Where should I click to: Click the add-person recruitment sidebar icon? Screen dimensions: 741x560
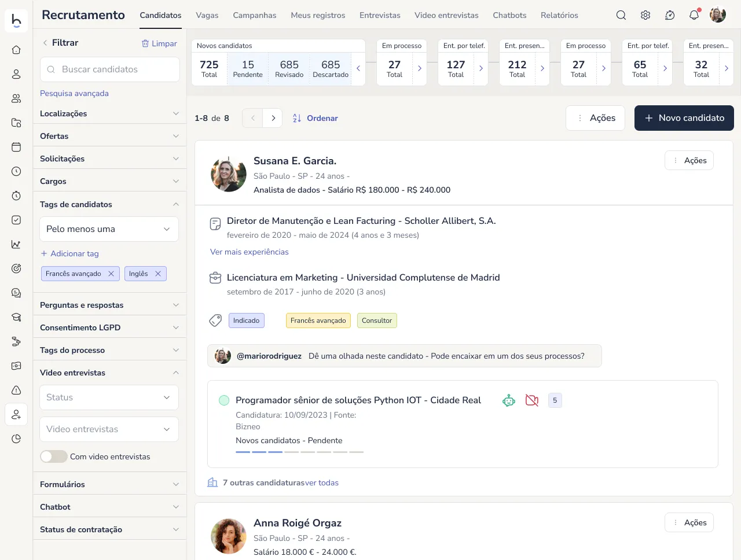(16, 414)
